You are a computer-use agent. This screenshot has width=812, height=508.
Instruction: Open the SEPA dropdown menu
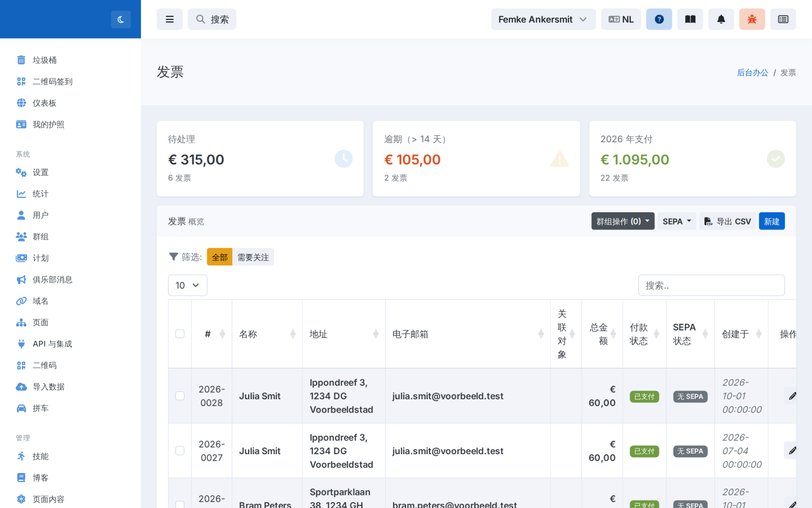click(677, 221)
